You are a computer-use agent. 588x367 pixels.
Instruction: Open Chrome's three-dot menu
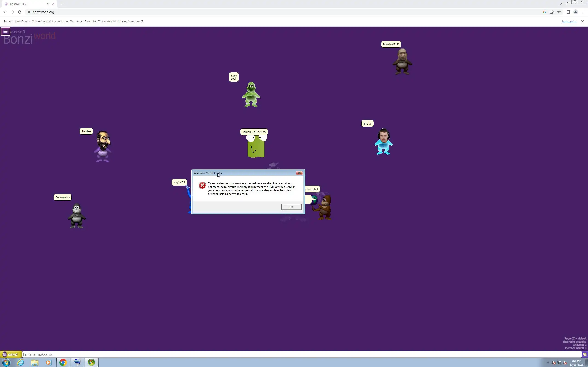pos(583,12)
